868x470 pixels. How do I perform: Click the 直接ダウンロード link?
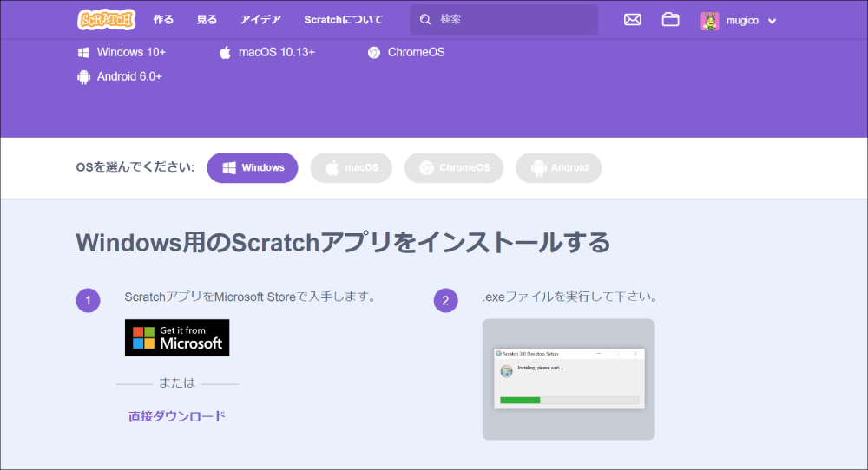(x=177, y=416)
